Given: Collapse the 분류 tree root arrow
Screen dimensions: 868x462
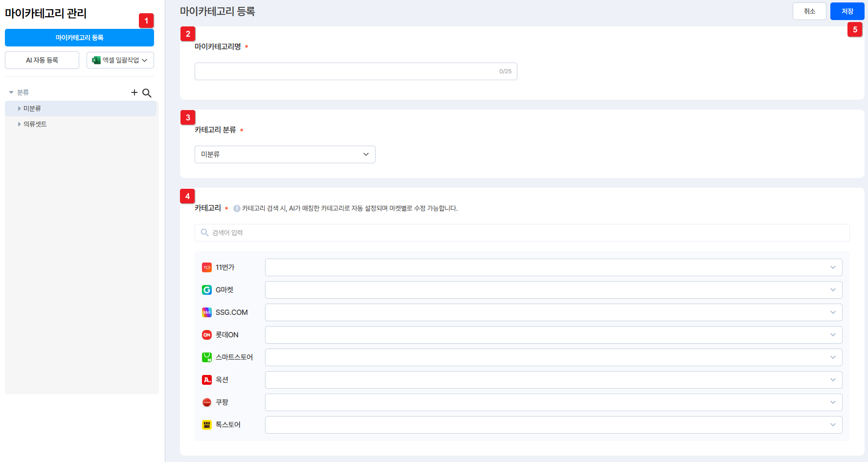Looking at the screenshot, I should coord(11,92).
